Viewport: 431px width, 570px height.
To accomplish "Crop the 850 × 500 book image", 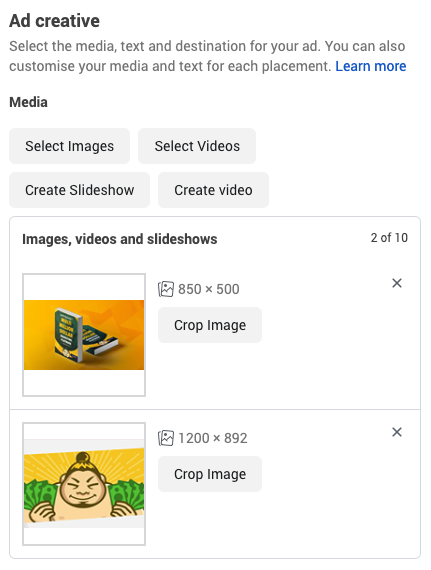I will click(x=210, y=325).
